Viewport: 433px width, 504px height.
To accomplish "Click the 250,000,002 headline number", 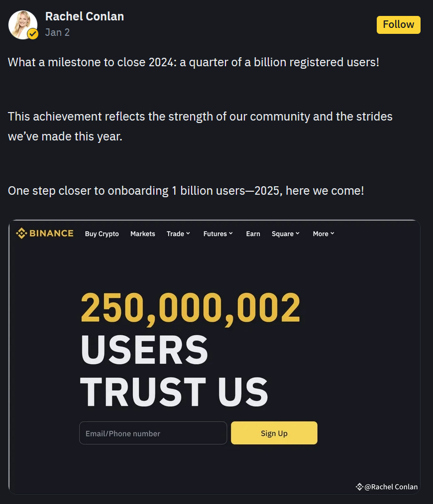I will 191,307.
